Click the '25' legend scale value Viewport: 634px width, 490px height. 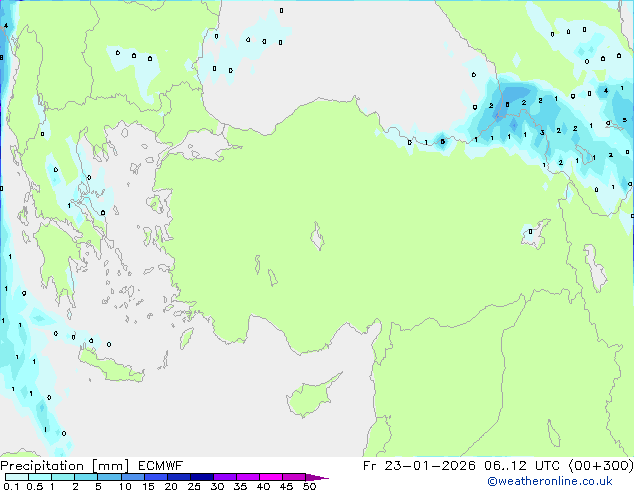194,486
